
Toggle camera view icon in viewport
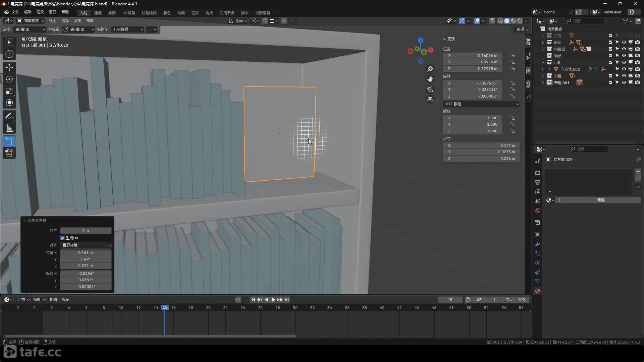pos(430,89)
